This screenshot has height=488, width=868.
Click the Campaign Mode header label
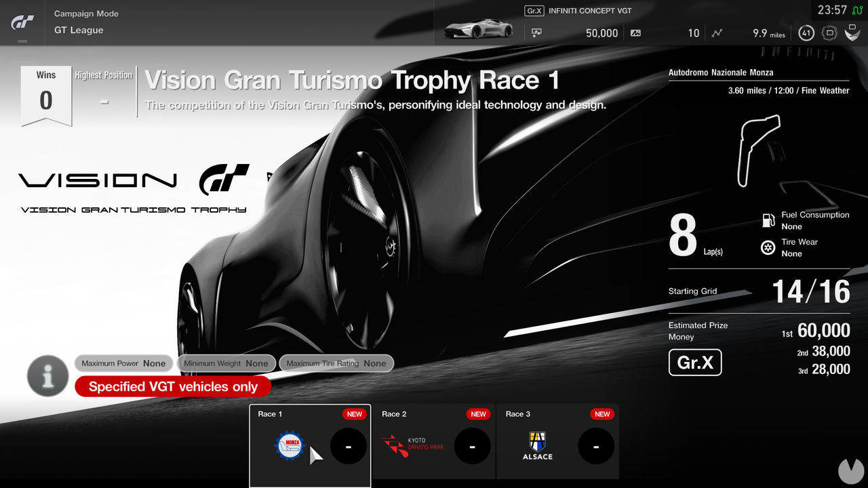click(x=86, y=14)
